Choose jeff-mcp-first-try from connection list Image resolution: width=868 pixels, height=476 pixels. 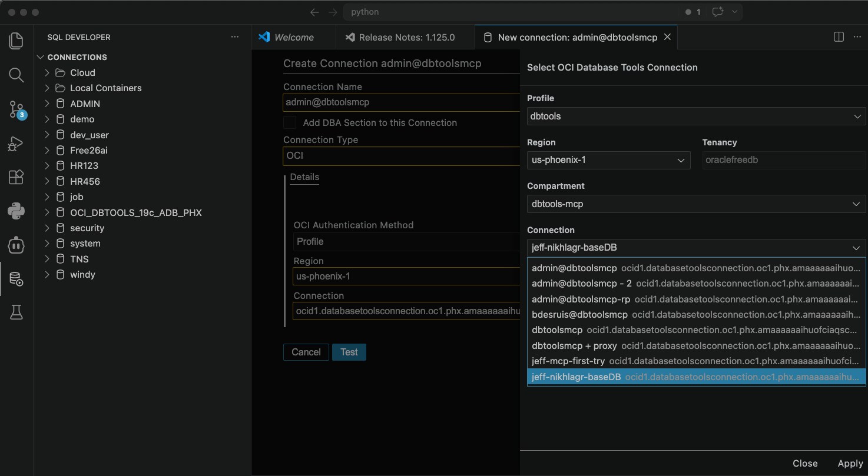(696, 361)
